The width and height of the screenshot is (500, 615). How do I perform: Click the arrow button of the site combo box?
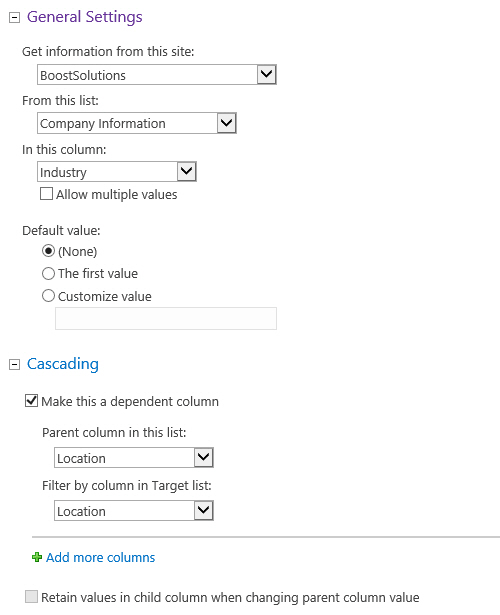pyautogui.click(x=267, y=74)
